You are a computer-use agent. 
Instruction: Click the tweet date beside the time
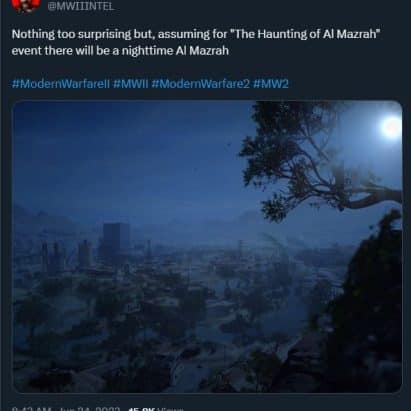click(x=89, y=409)
